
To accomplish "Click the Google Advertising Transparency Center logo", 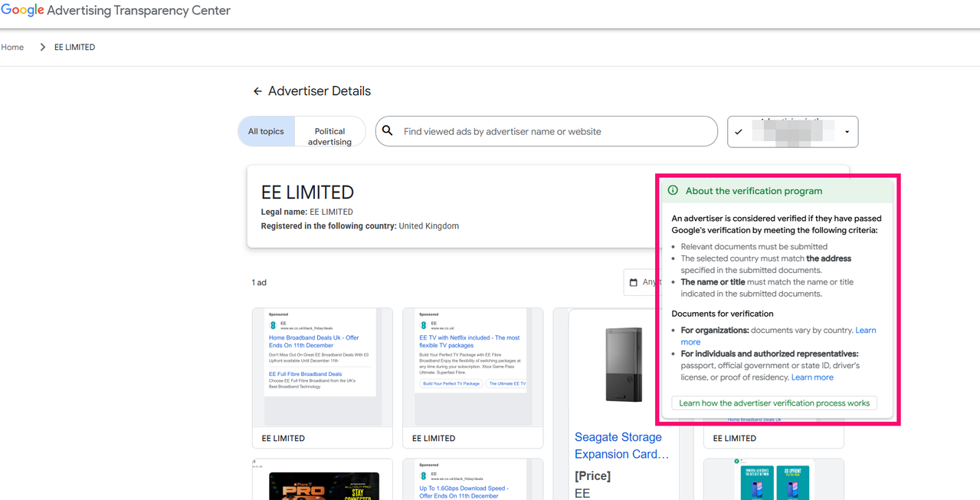I will point(116,11).
